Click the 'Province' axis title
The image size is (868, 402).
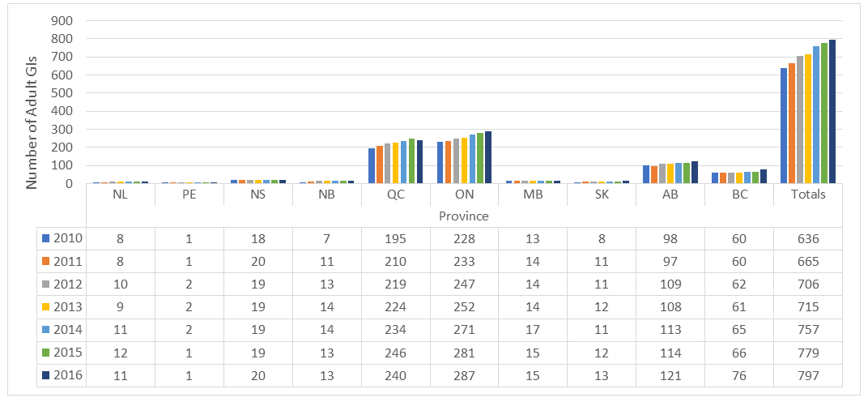[x=463, y=216]
